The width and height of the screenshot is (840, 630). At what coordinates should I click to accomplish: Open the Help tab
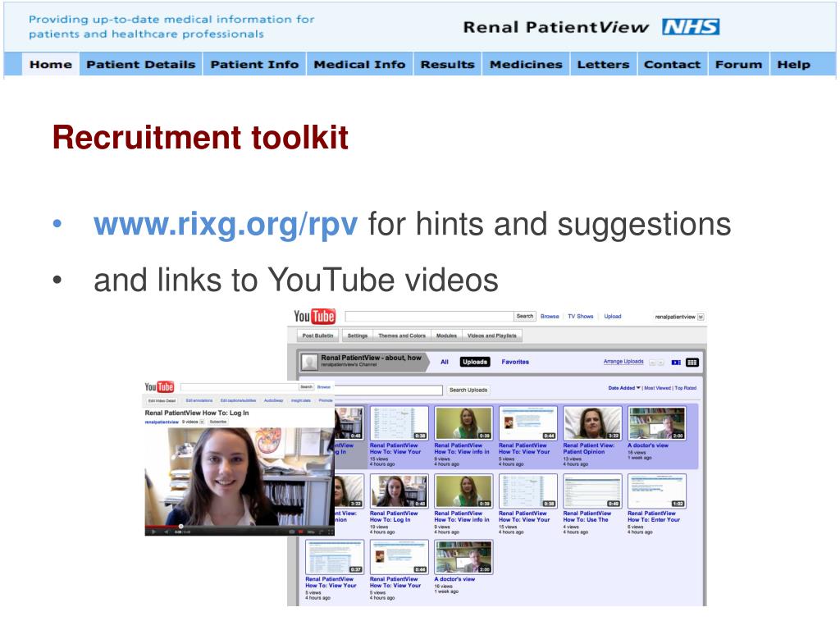[794, 64]
